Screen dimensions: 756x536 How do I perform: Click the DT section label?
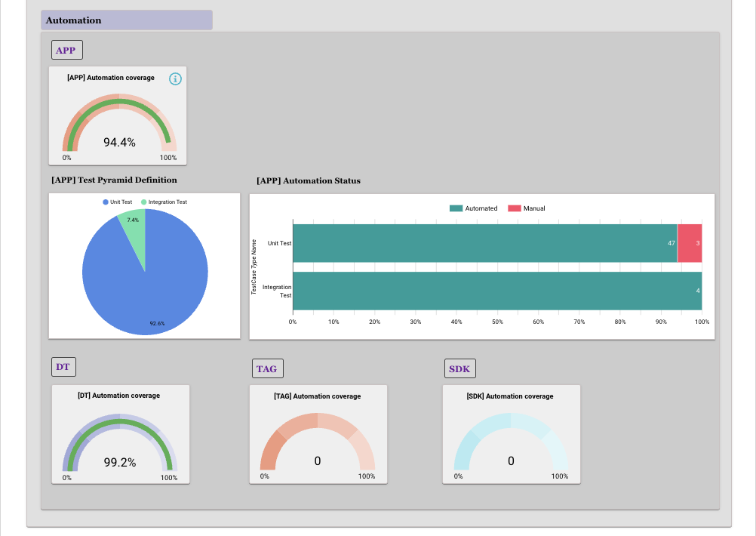point(63,366)
